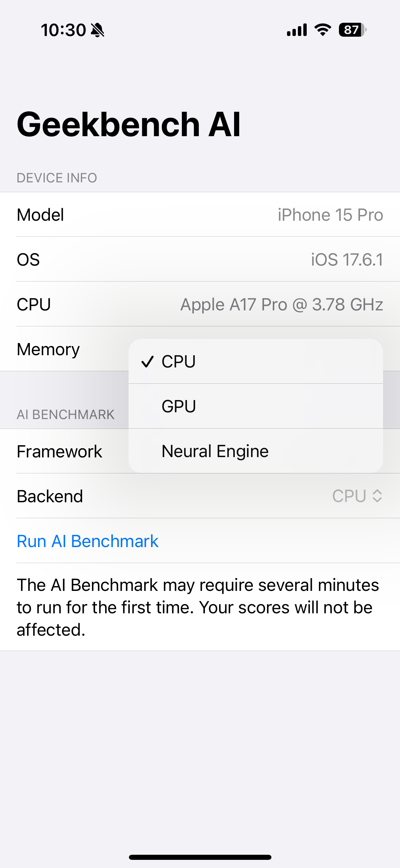Tap the up-down chevron beside Backend
This screenshot has width=400, height=868.
coord(378,496)
